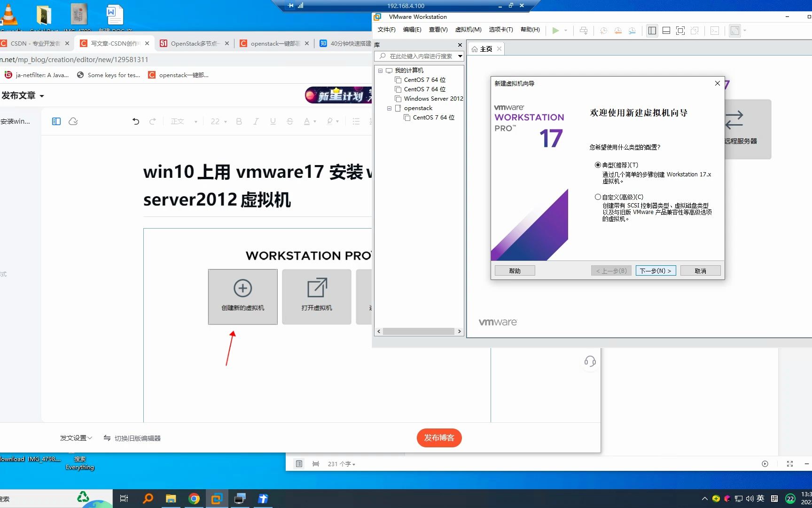Click the send Ctrl+Alt+Del toolbar icon
This screenshot has width=812, height=508.
[584, 31]
